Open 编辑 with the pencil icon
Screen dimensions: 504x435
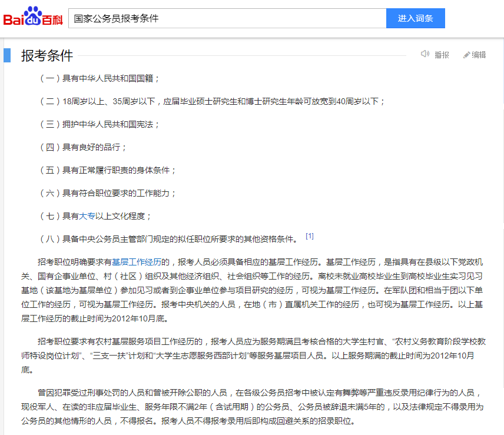click(x=475, y=55)
